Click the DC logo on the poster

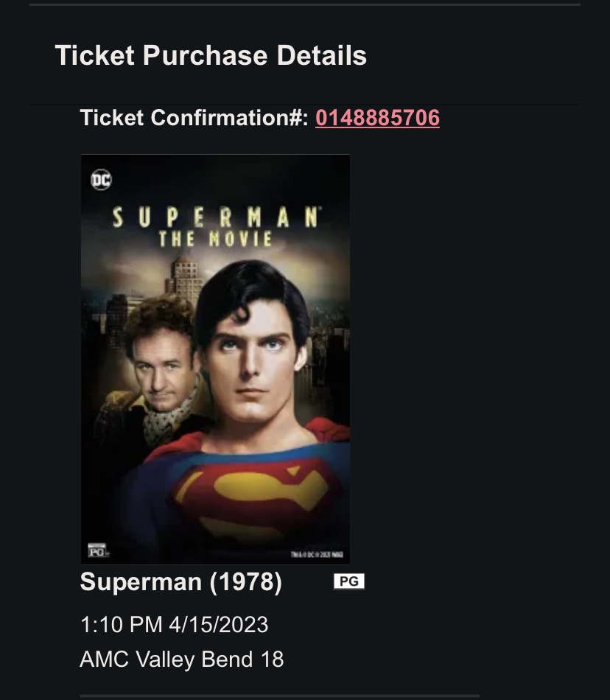click(x=101, y=180)
